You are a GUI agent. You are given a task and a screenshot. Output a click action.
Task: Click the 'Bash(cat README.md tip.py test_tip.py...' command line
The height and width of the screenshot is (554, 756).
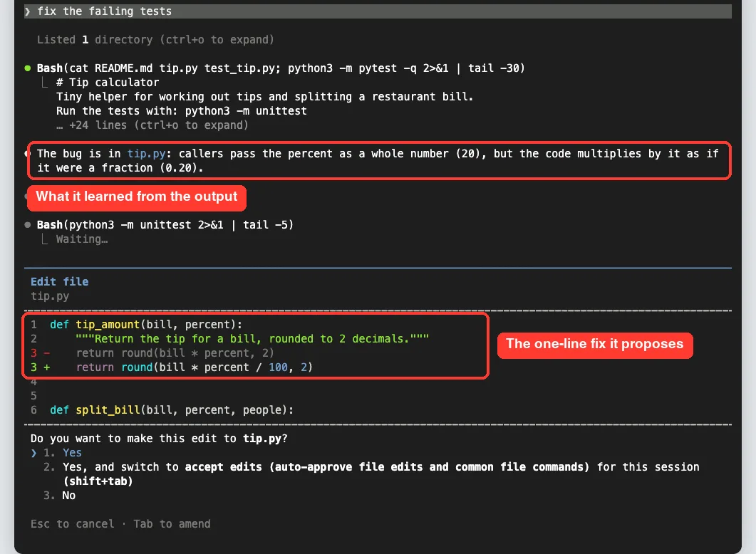(x=281, y=68)
